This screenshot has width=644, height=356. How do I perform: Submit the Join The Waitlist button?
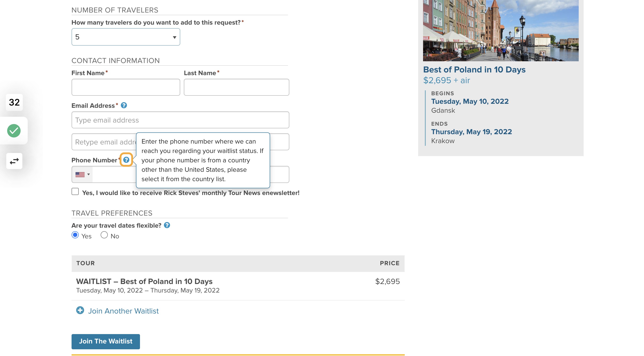click(106, 341)
